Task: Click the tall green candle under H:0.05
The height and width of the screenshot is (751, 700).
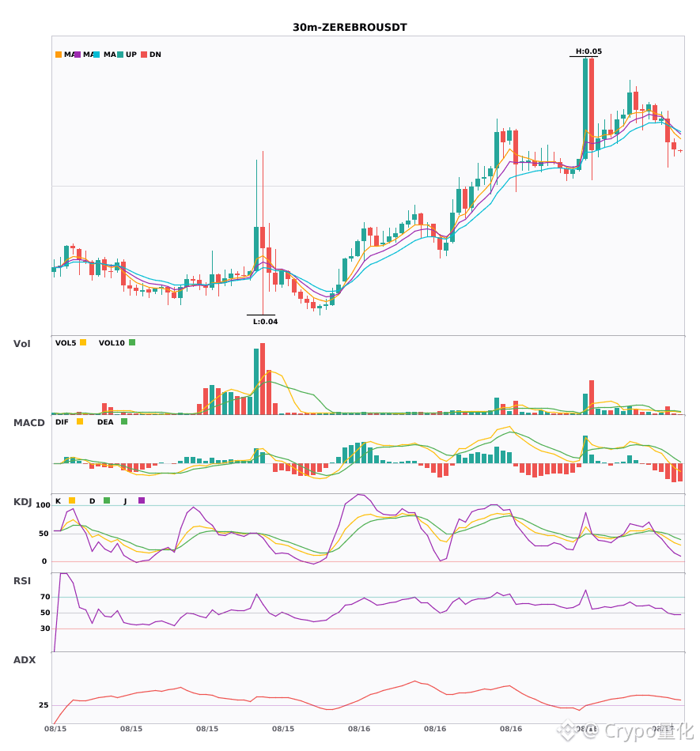Action: click(x=585, y=109)
